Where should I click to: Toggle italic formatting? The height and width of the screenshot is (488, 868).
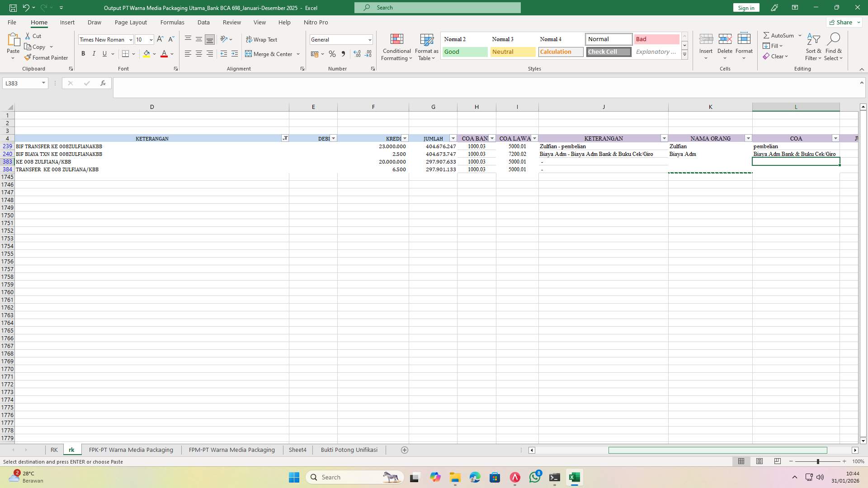click(94, 53)
